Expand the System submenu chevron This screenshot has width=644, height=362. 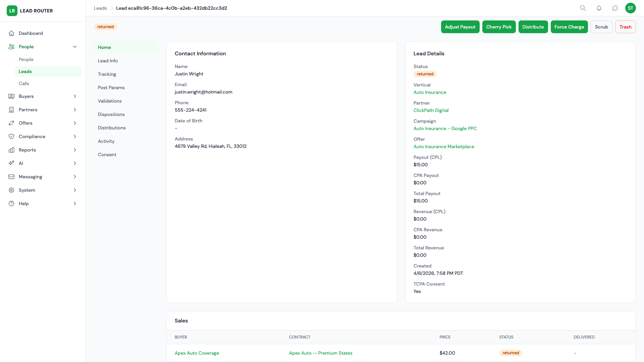[75, 190]
